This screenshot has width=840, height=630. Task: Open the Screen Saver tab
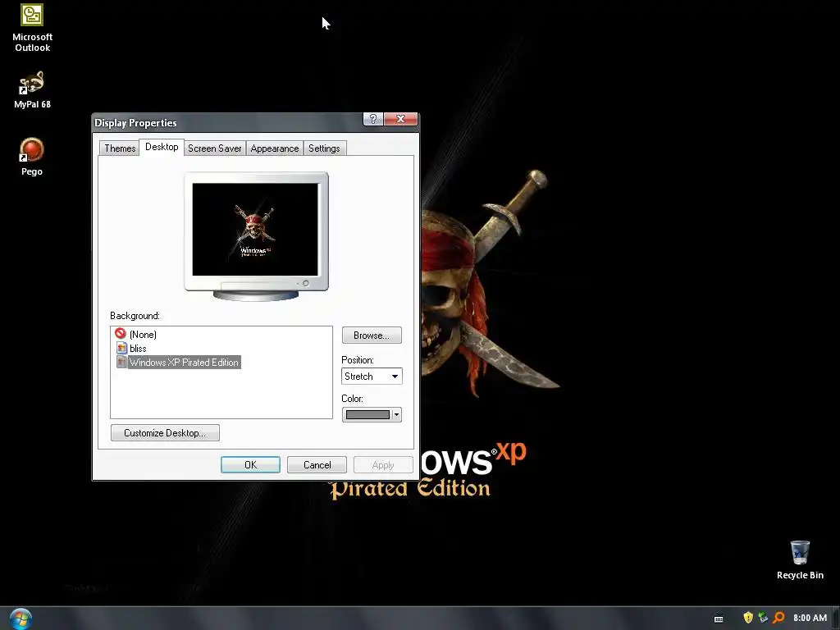coord(215,148)
